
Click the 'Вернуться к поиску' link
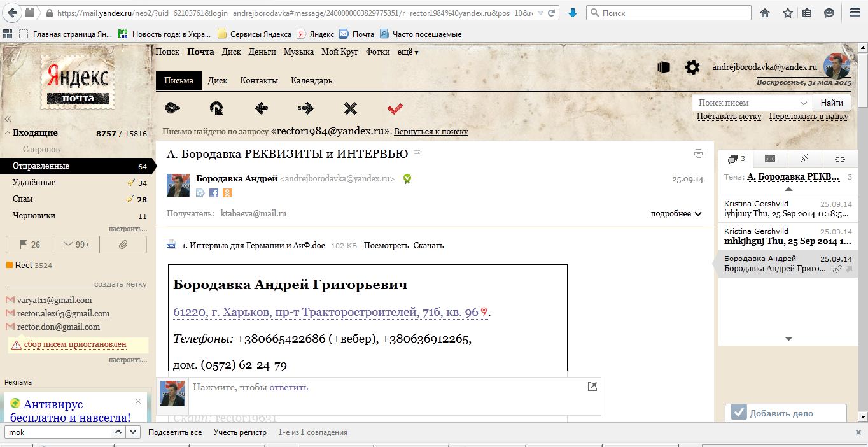click(431, 132)
